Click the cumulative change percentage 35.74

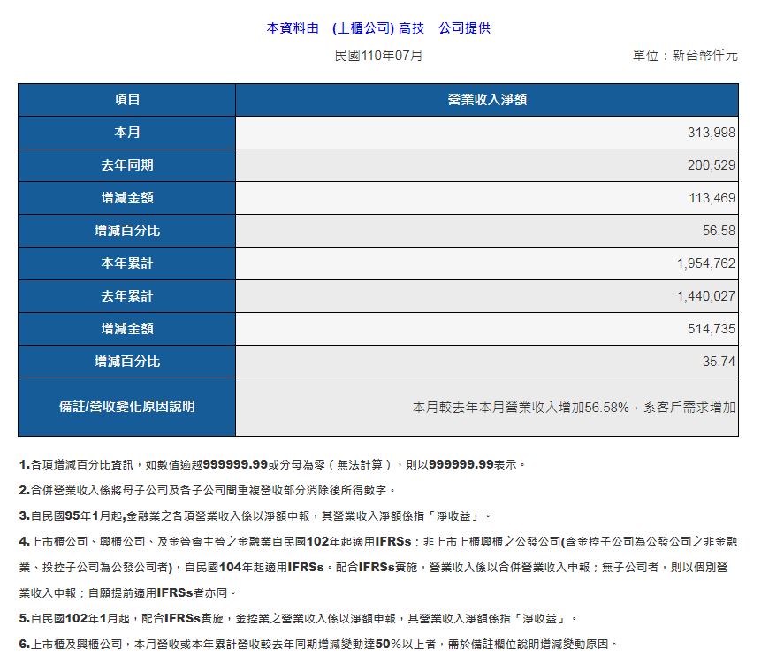coord(719,362)
